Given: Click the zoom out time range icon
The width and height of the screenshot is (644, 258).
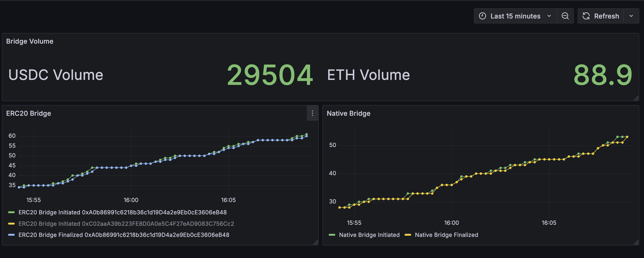Looking at the screenshot, I should 565,16.
